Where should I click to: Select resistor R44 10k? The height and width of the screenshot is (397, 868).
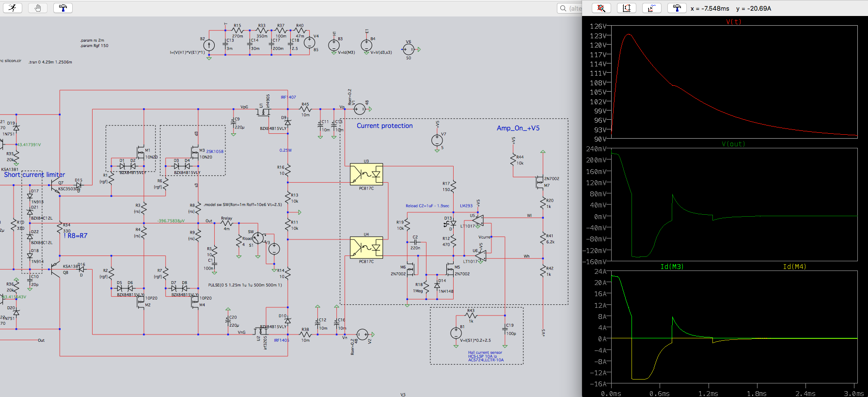click(513, 159)
